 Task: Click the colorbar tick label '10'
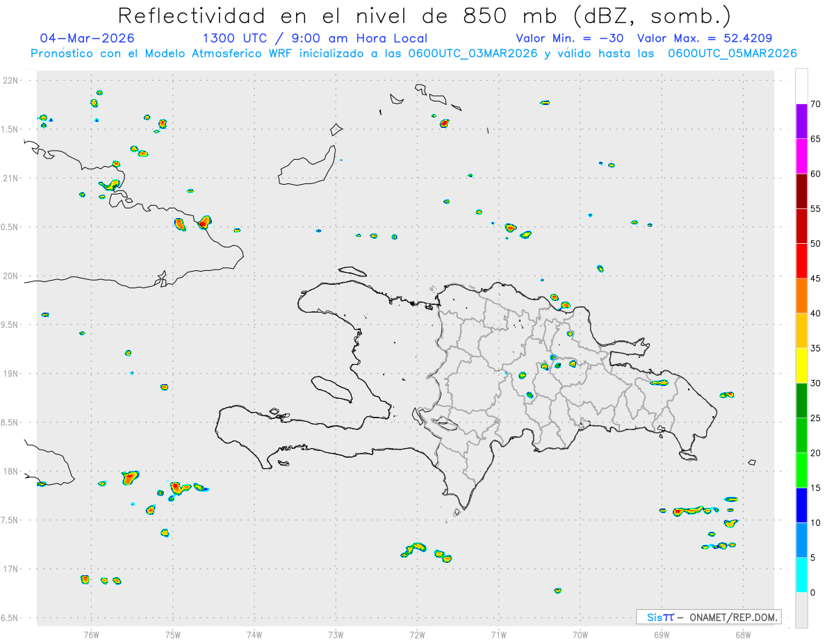tap(816, 522)
